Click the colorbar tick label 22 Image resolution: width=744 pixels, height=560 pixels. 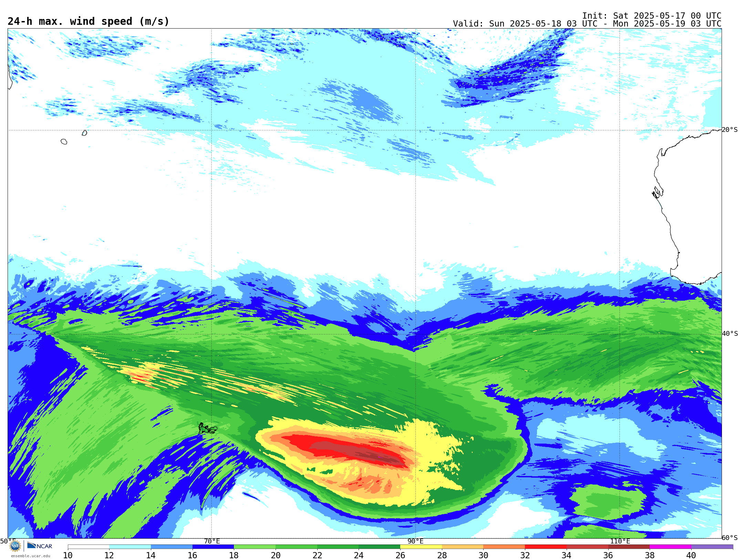tap(317, 555)
